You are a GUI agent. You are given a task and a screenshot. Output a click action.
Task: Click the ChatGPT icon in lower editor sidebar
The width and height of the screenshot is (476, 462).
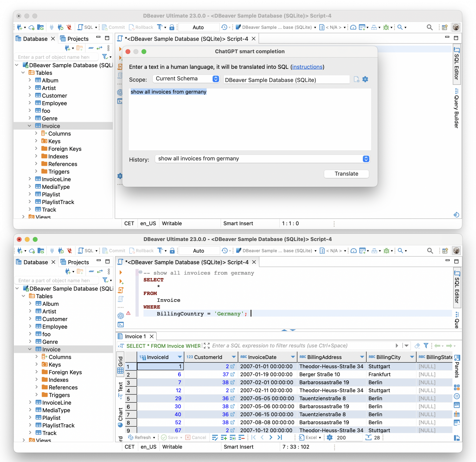(x=121, y=315)
